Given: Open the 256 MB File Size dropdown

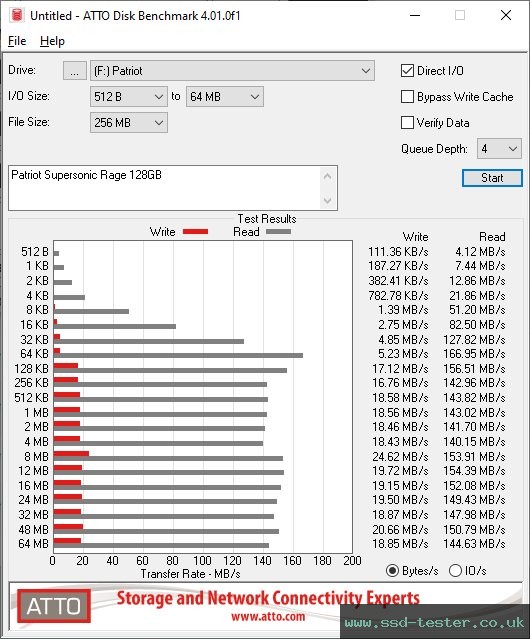Looking at the screenshot, I should (x=129, y=123).
